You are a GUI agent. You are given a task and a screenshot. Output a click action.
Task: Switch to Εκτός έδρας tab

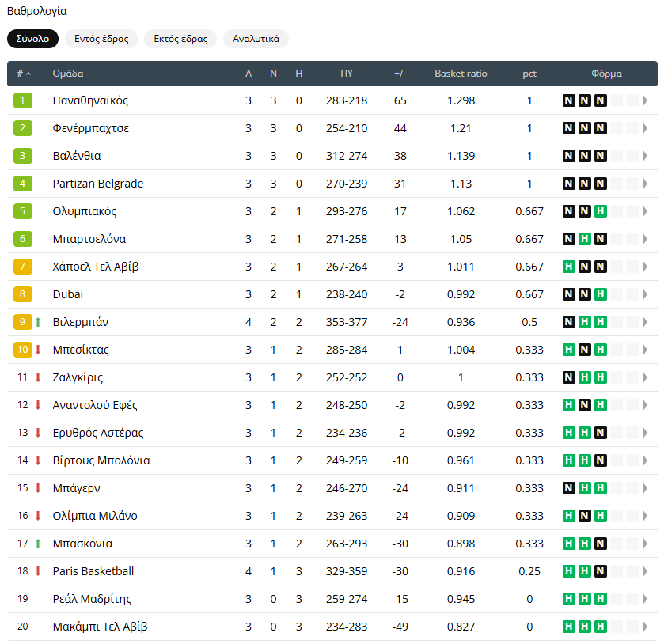pyautogui.click(x=180, y=39)
